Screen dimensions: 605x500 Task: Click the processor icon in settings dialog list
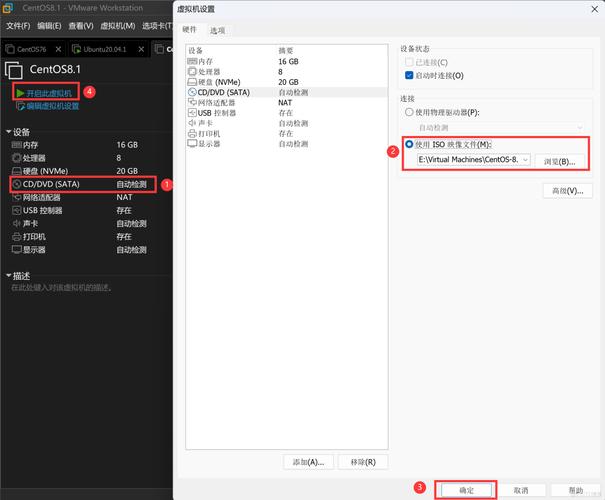[192, 72]
